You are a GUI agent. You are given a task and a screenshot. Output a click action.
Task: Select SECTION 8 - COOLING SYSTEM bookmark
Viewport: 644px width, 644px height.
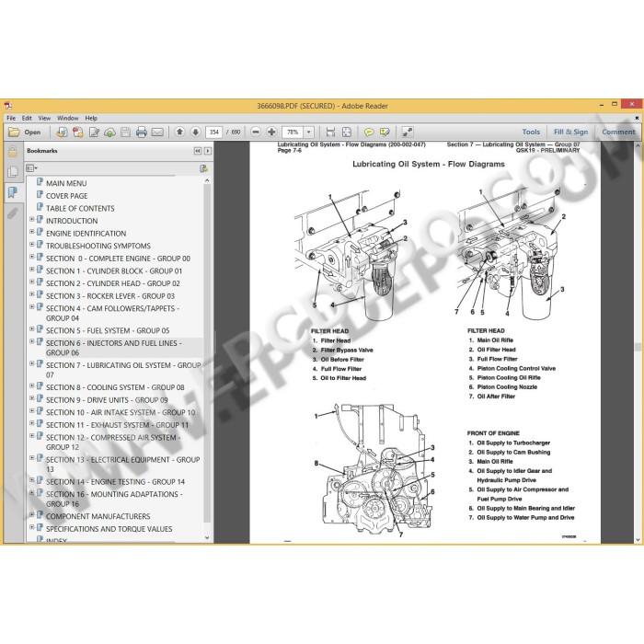pyautogui.click(x=115, y=387)
